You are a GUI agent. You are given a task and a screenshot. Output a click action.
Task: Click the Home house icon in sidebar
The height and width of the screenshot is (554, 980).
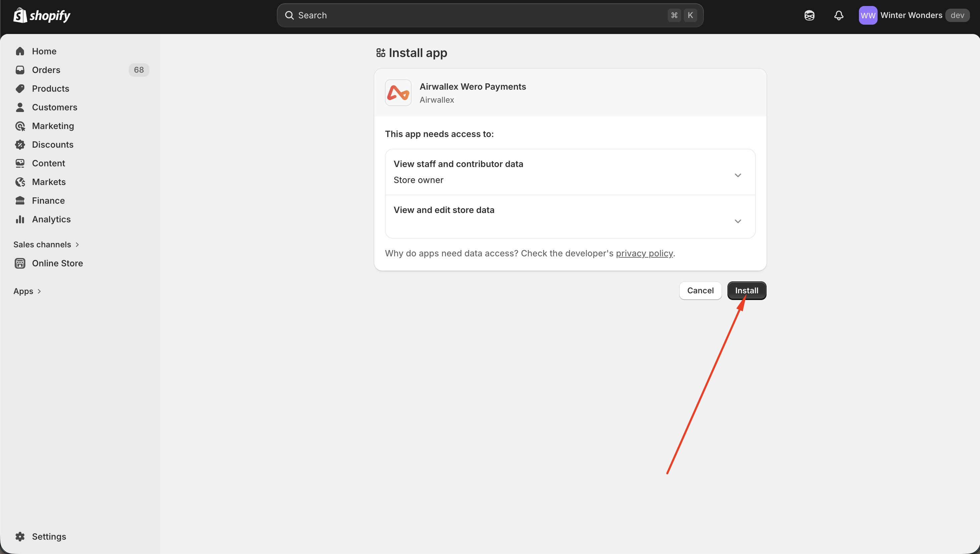coord(20,51)
